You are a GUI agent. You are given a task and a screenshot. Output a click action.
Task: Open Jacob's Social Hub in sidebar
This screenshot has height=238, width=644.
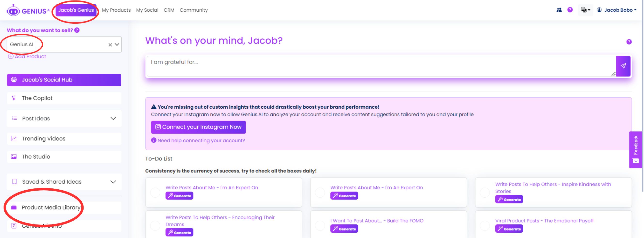(64, 80)
